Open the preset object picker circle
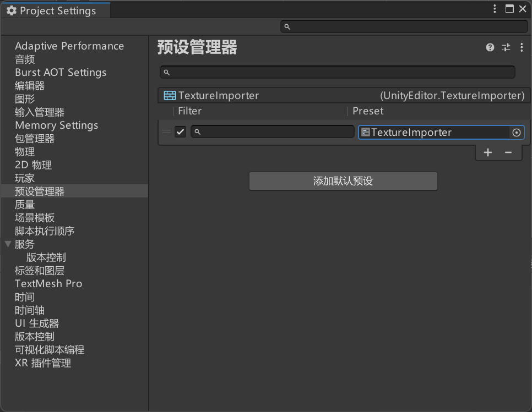The width and height of the screenshot is (532, 412). 517,133
